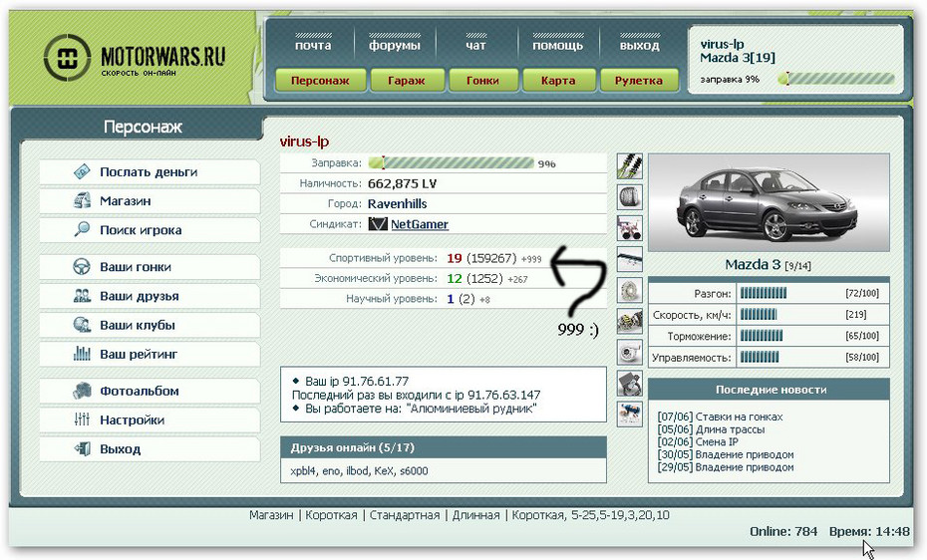Open the spoiler part icon

630,259
